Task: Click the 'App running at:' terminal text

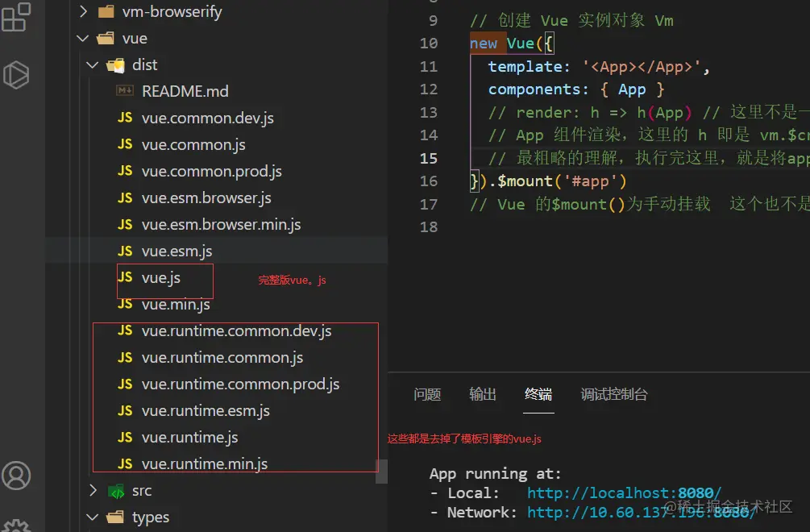Action: (495, 474)
